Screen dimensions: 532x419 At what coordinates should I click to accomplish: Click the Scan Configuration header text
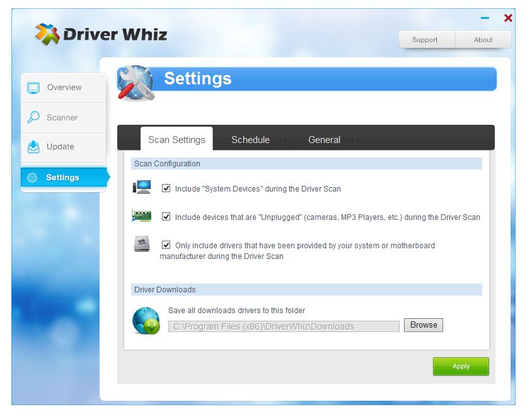167,164
